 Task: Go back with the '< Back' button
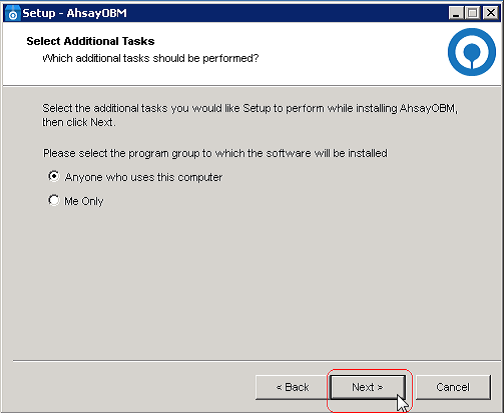(x=292, y=387)
